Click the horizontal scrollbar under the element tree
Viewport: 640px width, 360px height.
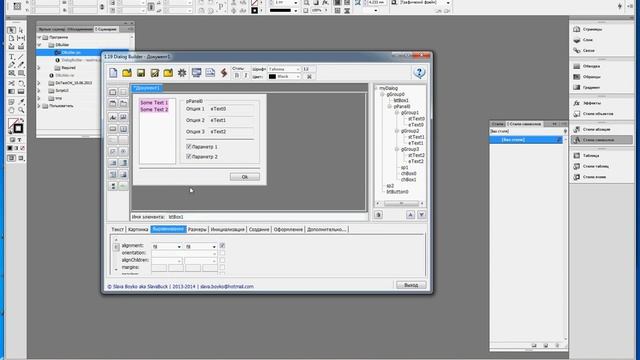[x=401, y=203]
